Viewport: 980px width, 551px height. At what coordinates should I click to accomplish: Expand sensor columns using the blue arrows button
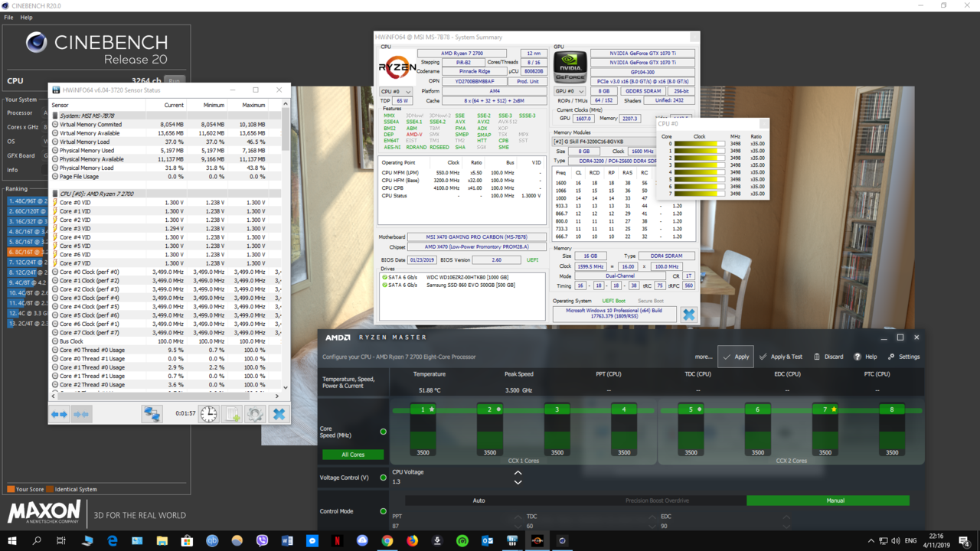(60, 414)
